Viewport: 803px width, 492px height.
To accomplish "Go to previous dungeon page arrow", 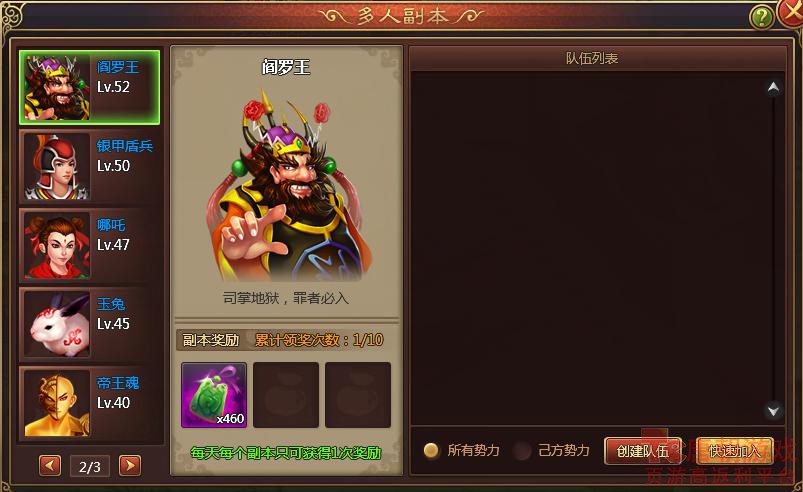I will [50, 466].
